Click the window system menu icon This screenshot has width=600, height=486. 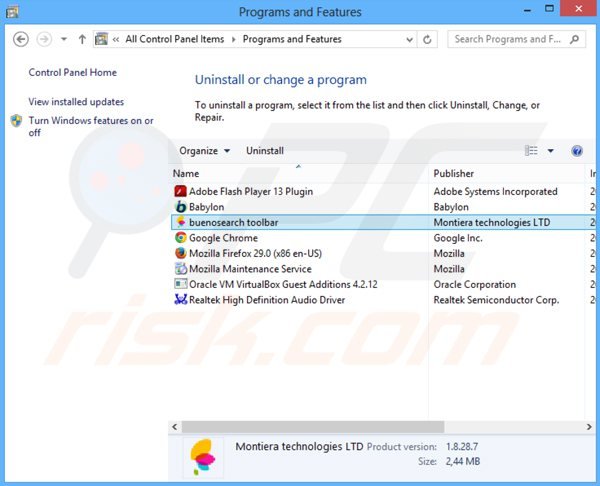(x=12, y=12)
